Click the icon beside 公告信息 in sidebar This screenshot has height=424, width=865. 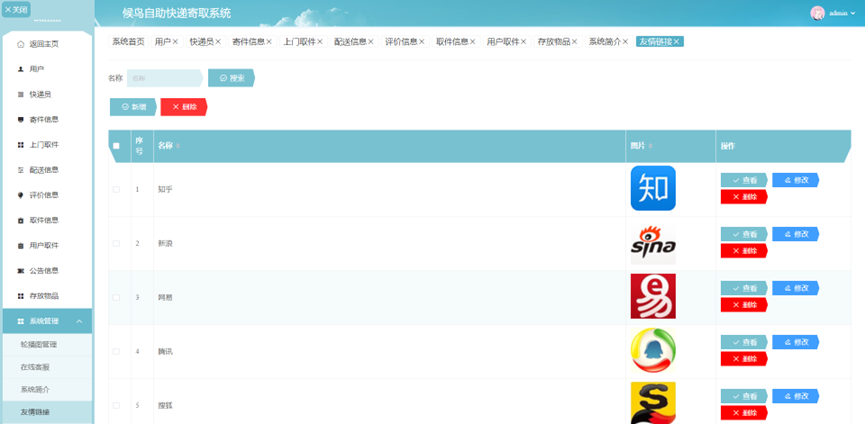click(20, 271)
